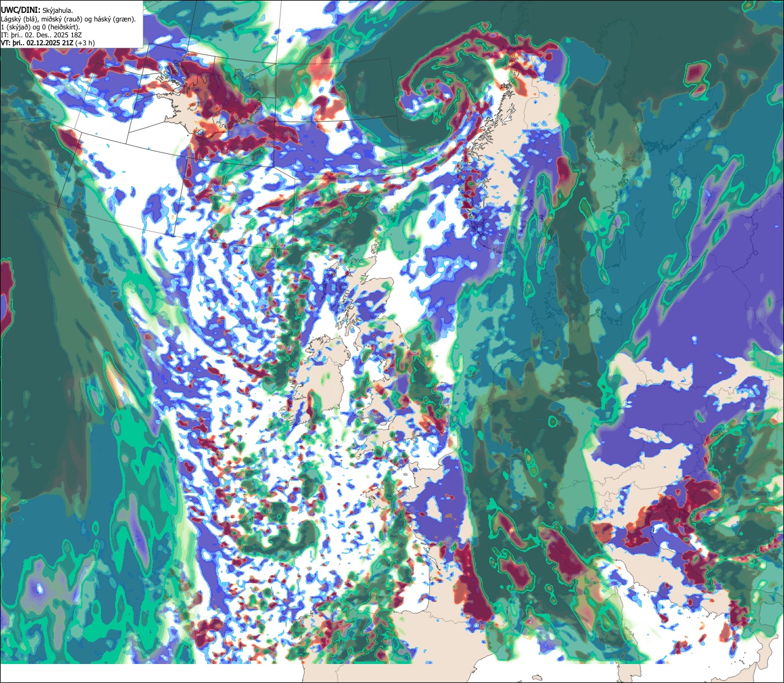This screenshot has width=784, height=683.
Task: Click the "VT: þri.. 02.12.2025 21Z (+3 h)" line
Action: pos(48,43)
